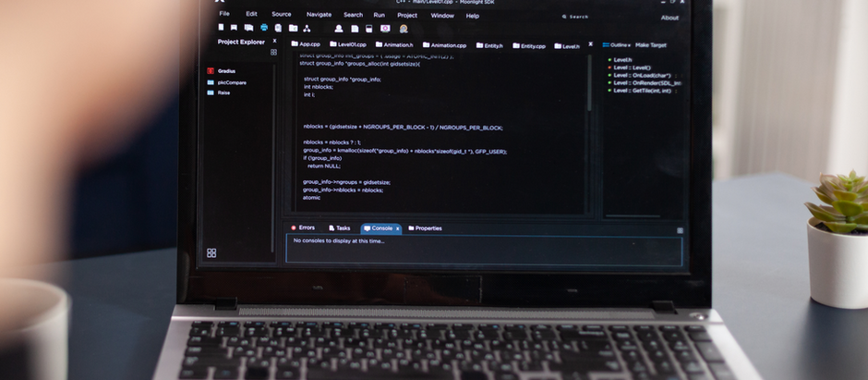Close the Project Explorer panel

point(274,41)
